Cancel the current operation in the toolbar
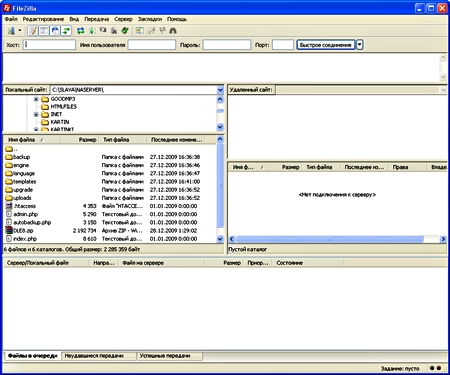The height and width of the screenshot is (375, 450). 103,31
